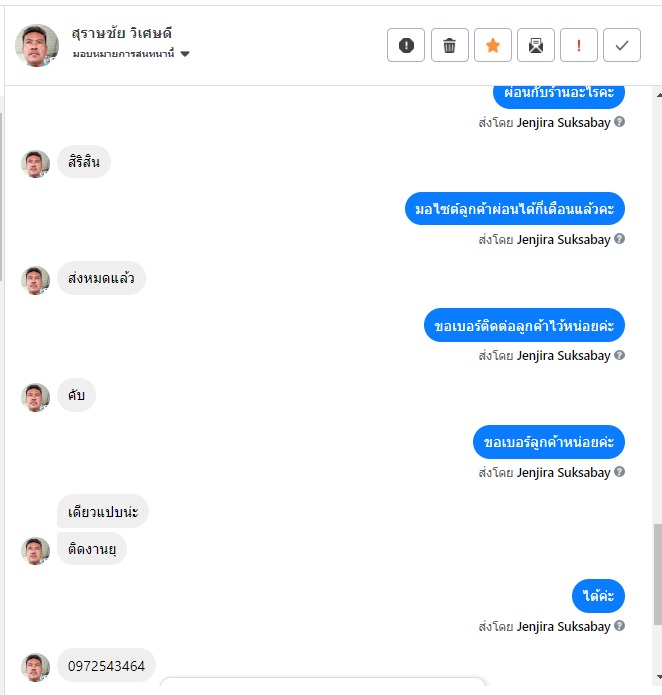
Task: Click the scrollbar up arrow in chat pane
Action: click(658, 95)
